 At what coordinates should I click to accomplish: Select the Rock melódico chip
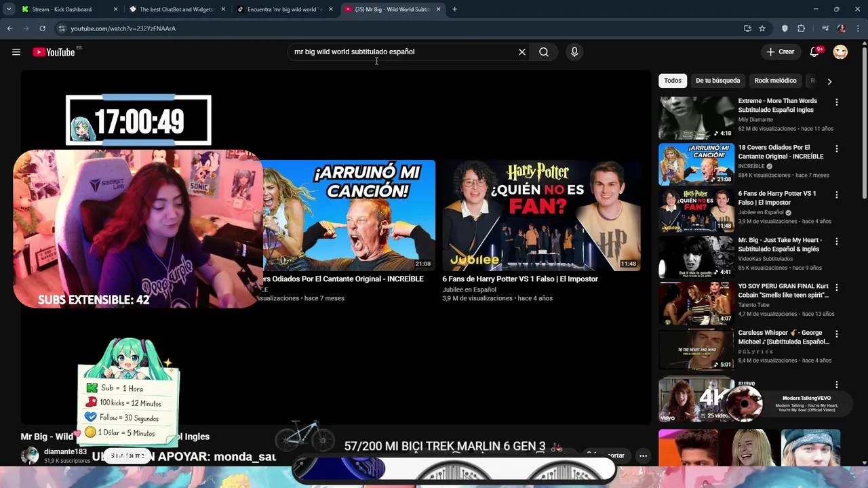click(775, 81)
